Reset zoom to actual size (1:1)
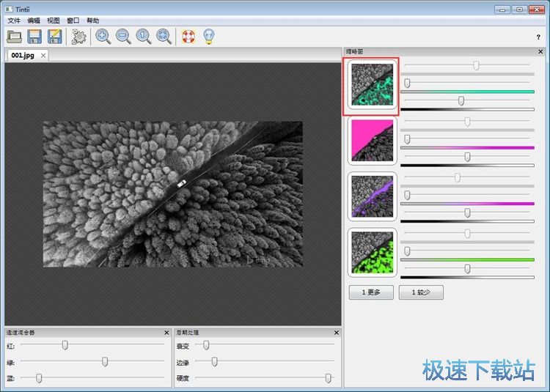The image size is (550, 392). tap(144, 37)
